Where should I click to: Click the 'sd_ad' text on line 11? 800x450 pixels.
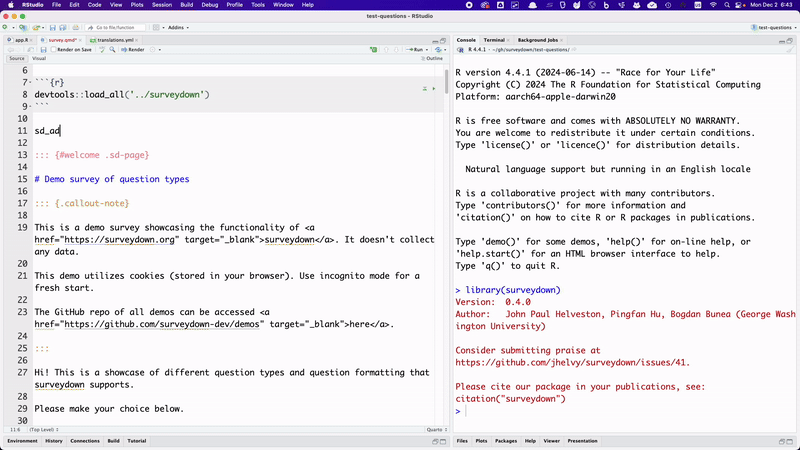click(47, 131)
